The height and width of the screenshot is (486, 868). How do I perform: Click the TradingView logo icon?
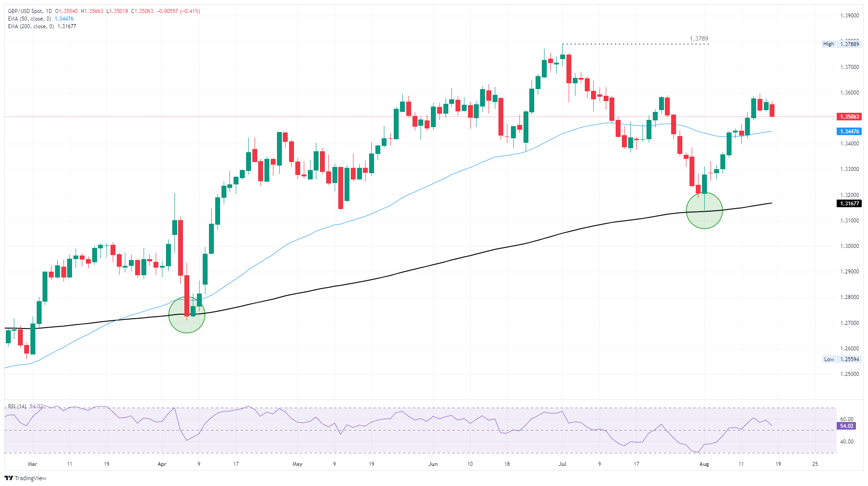(x=9, y=478)
